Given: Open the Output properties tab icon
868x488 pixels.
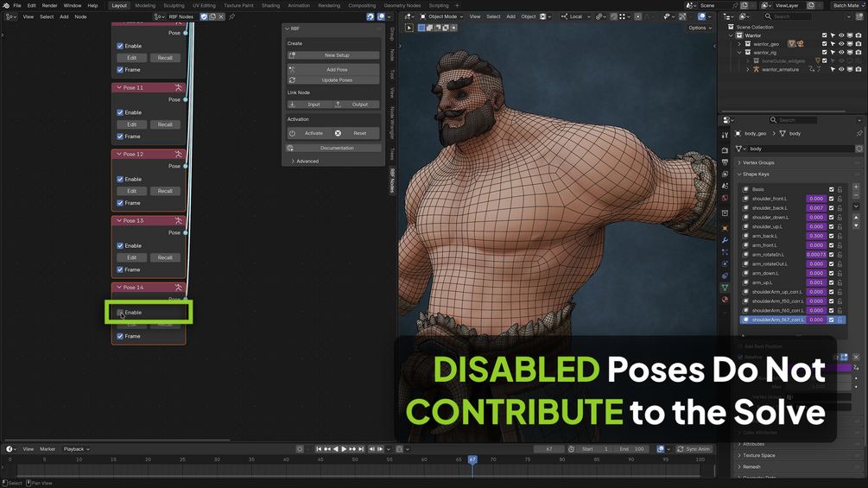Looking at the screenshot, I should (725, 162).
